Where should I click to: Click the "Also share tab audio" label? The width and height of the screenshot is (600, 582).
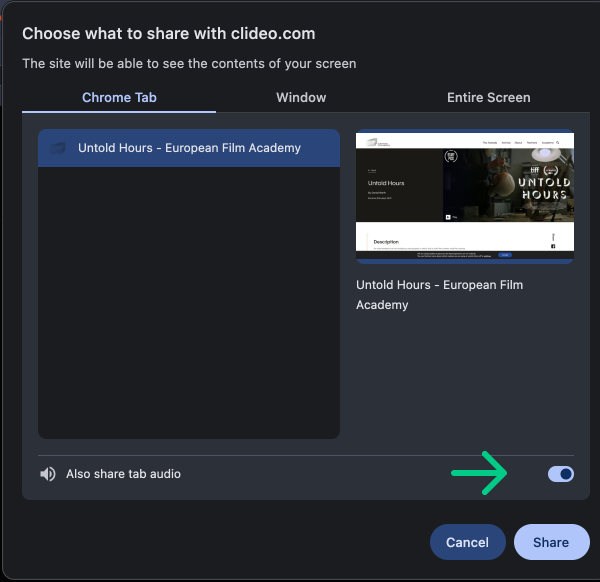123,474
